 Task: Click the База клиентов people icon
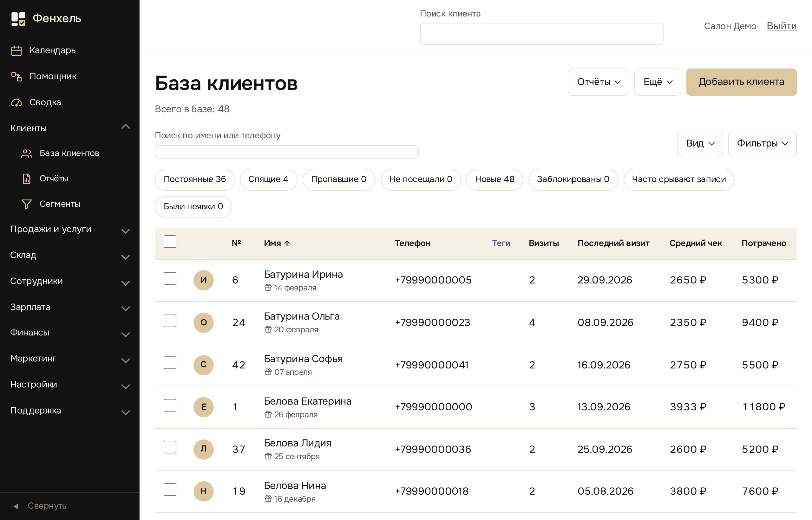tap(26, 154)
